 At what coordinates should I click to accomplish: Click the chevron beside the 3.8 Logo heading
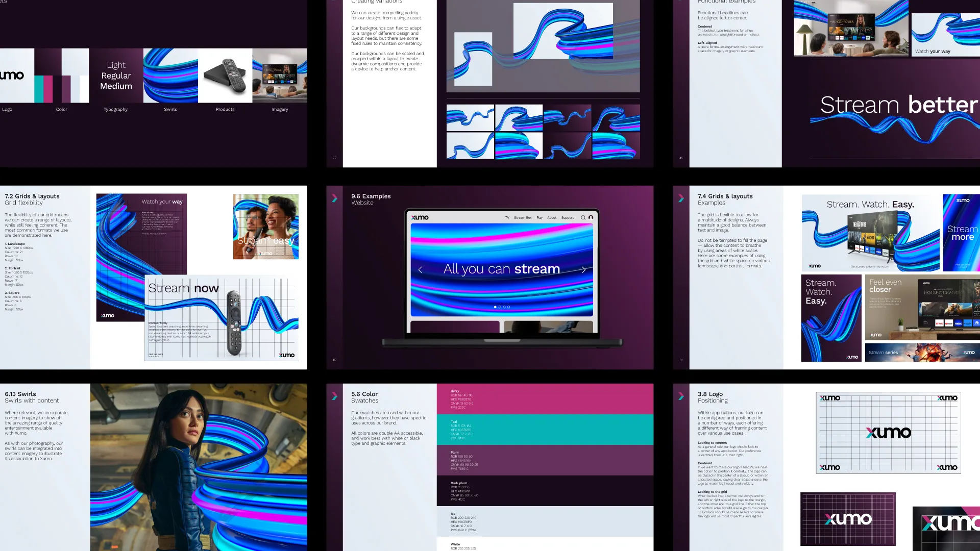pos(681,396)
